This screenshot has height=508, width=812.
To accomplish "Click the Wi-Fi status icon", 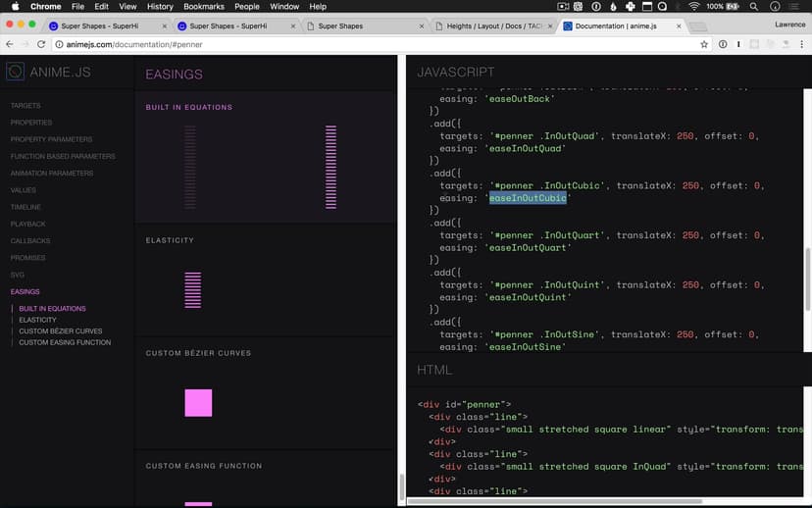I will 694,7.
